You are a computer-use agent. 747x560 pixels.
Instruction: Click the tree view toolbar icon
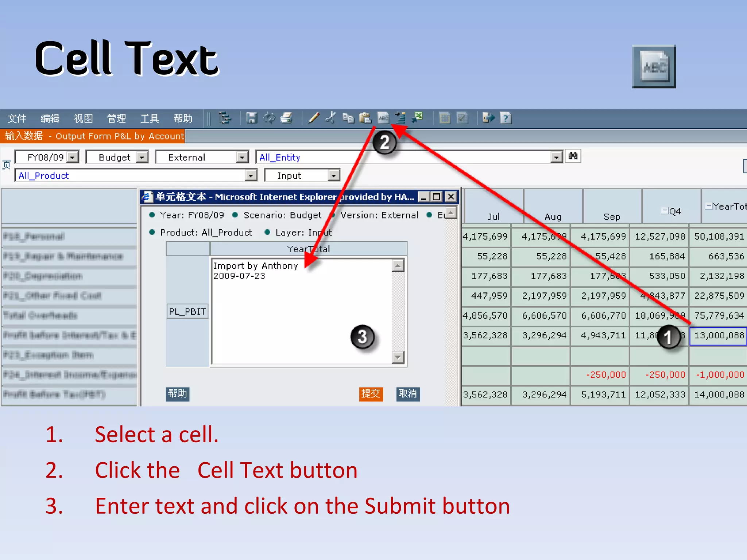coord(225,118)
